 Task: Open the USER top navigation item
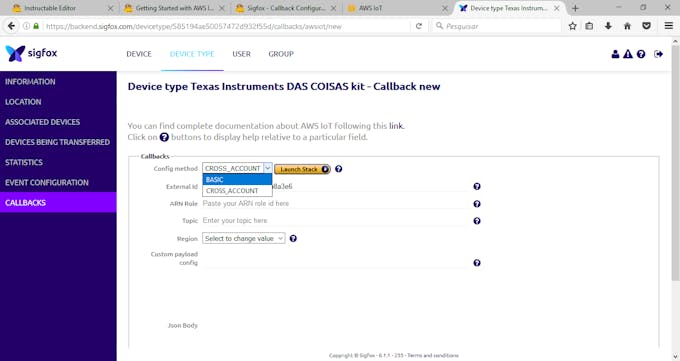[241, 54]
